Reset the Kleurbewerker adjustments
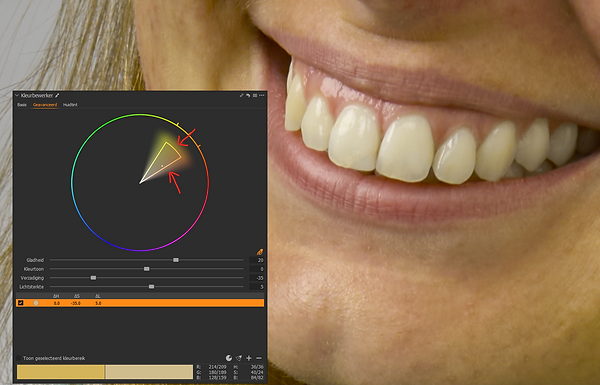600x385 pixels. tap(248, 95)
